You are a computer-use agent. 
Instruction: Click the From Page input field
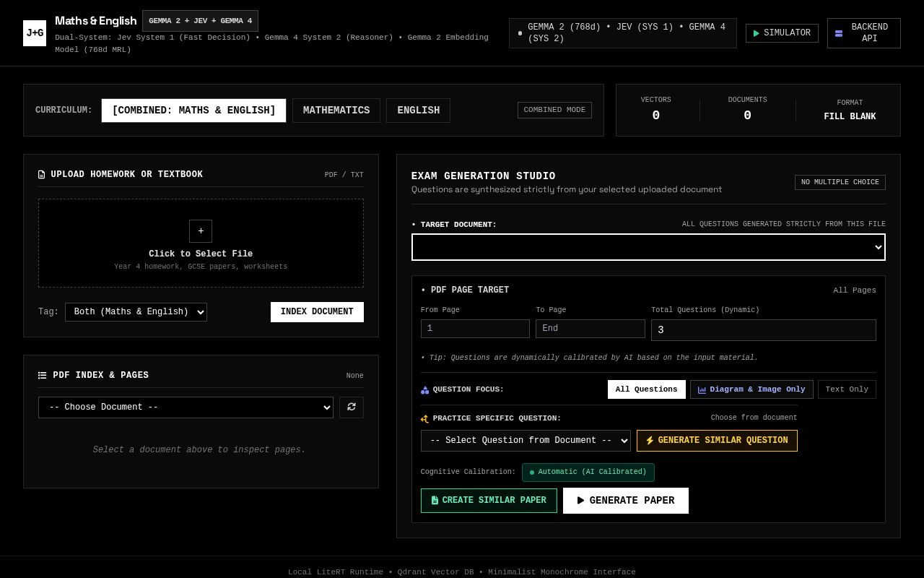[475, 329]
